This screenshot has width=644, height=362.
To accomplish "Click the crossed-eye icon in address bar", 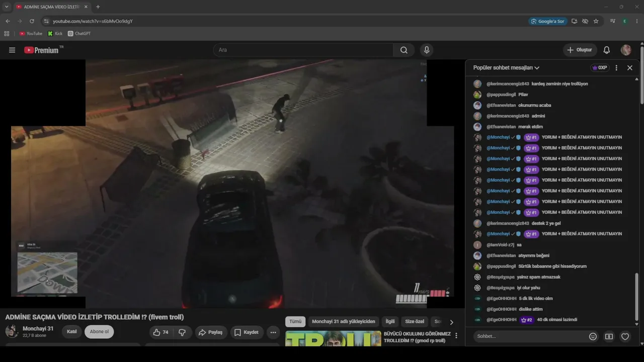I will pos(585,21).
